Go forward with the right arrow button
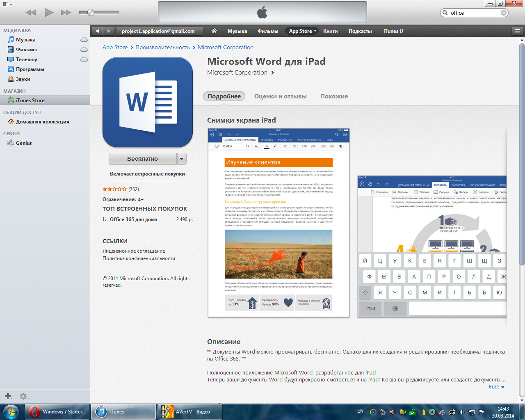The height and width of the screenshot is (420, 525). click(109, 31)
